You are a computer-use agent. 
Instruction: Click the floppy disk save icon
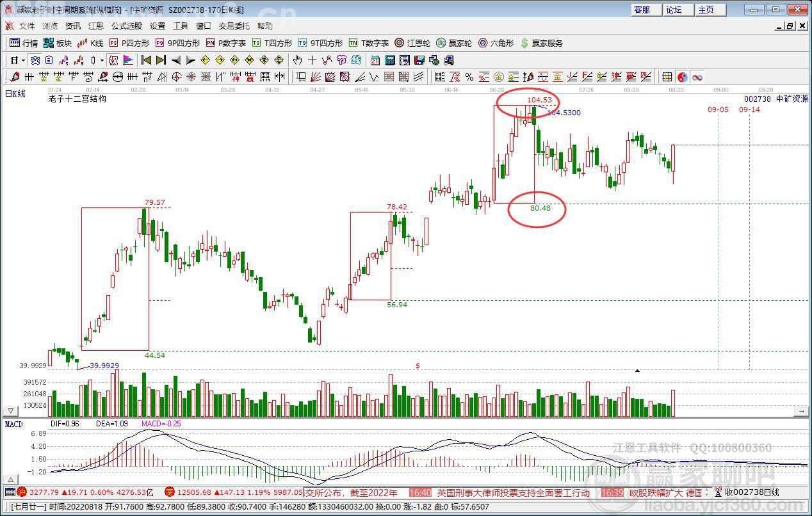pyautogui.click(x=419, y=60)
